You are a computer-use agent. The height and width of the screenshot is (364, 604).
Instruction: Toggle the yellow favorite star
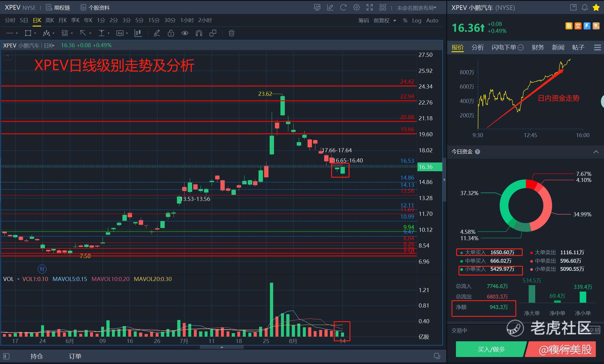(x=596, y=8)
